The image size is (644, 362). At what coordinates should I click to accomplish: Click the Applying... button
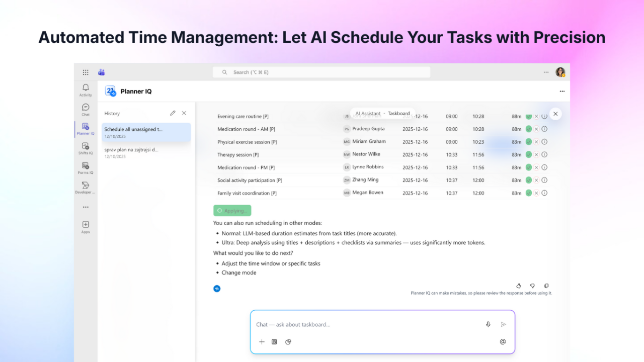(x=232, y=211)
